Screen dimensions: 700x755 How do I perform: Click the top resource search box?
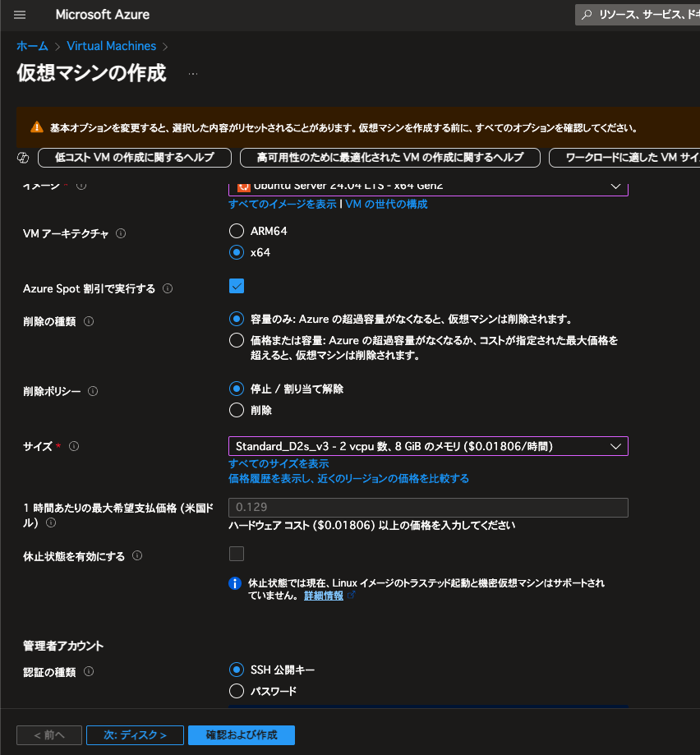click(638, 15)
